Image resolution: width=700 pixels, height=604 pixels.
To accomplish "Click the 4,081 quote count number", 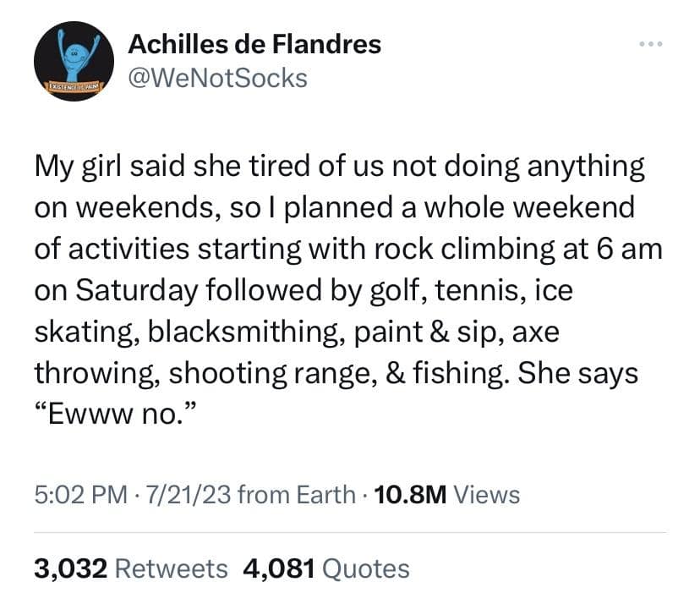I will [x=279, y=568].
